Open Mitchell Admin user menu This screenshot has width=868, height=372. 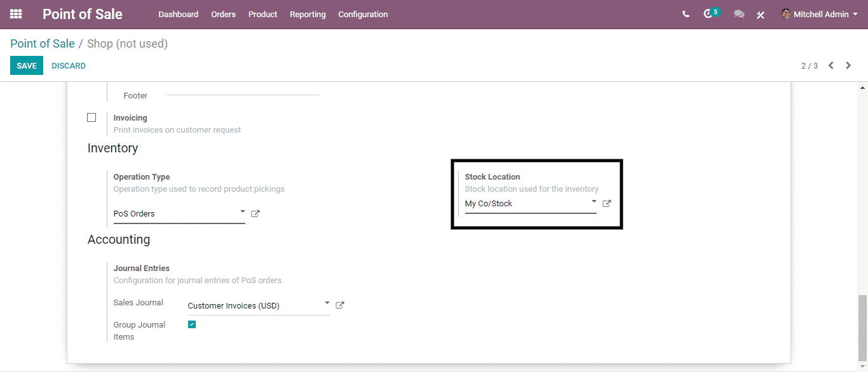[820, 14]
